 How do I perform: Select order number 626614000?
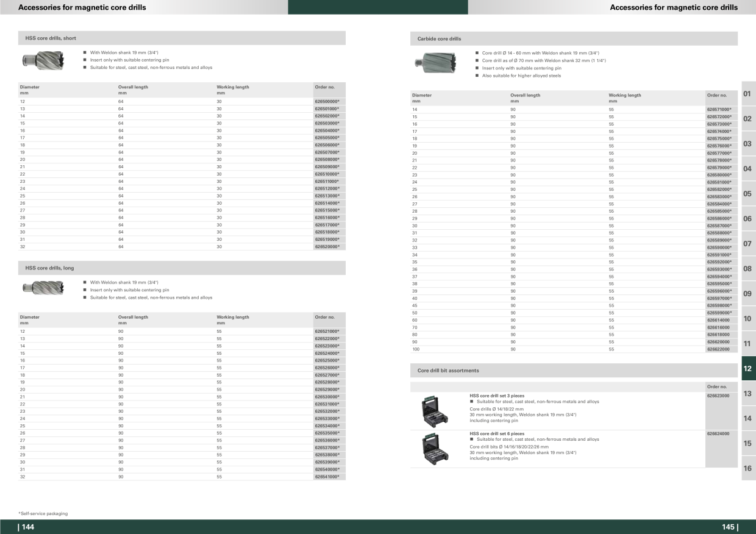[718, 320]
